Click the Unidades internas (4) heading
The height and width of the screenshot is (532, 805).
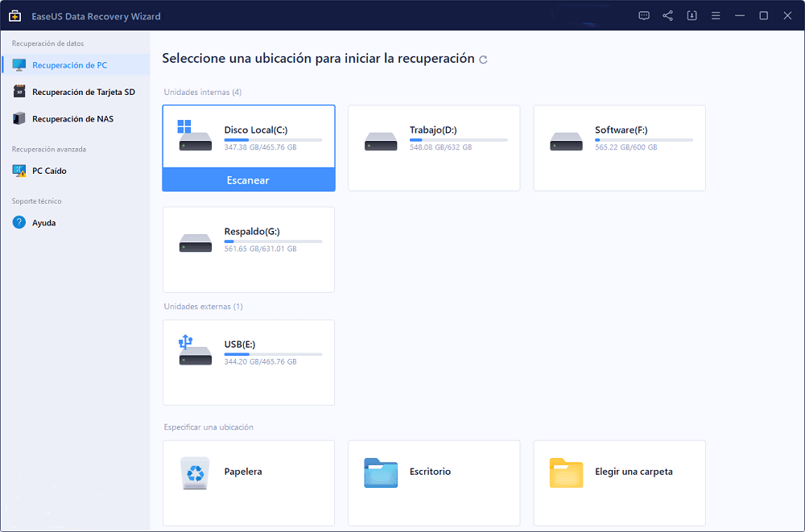(x=203, y=93)
